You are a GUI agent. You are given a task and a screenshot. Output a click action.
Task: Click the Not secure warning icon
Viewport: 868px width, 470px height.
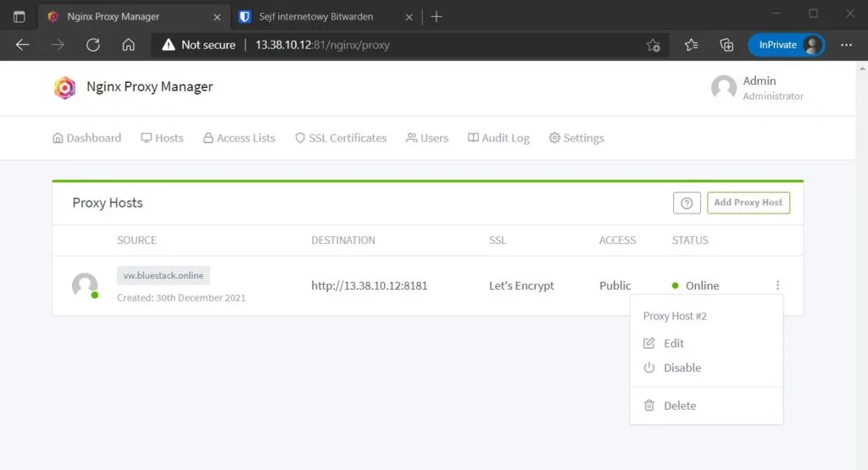tap(169, 45)
